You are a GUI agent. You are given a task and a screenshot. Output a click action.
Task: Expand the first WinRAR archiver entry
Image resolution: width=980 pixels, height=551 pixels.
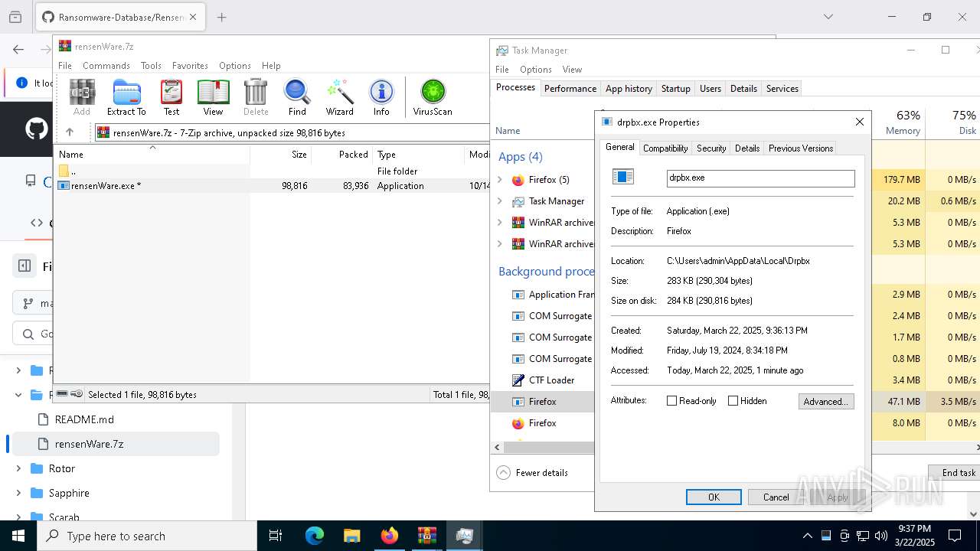[500, 223]
